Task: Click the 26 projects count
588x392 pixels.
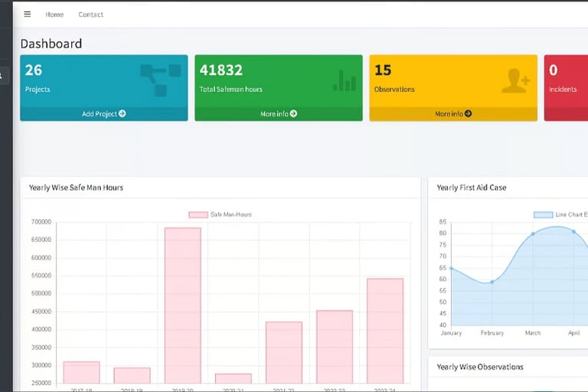Action: pos(34,70)
